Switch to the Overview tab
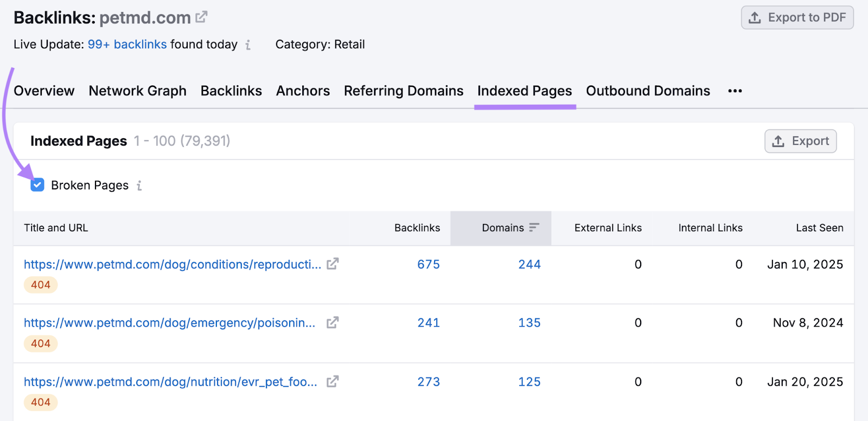Image resolution: width=868 pixels, height=421 pixels. click(44, 91)
